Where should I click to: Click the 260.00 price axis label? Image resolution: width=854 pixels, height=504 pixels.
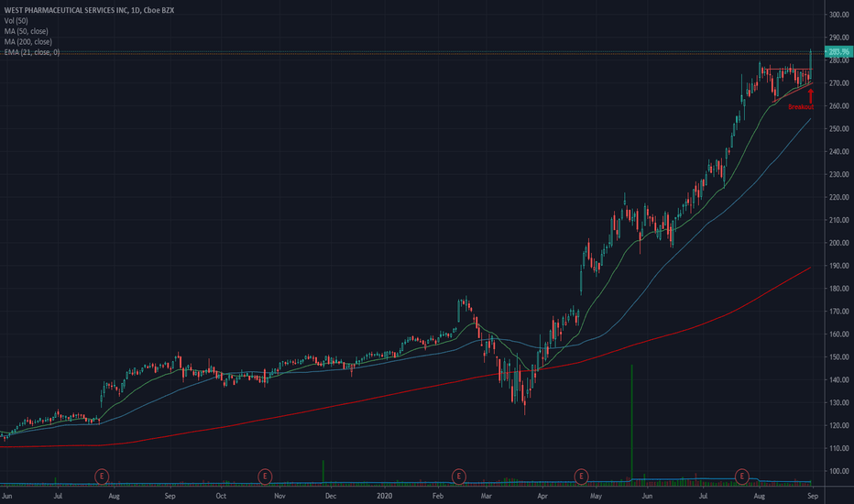coord(839,106)
